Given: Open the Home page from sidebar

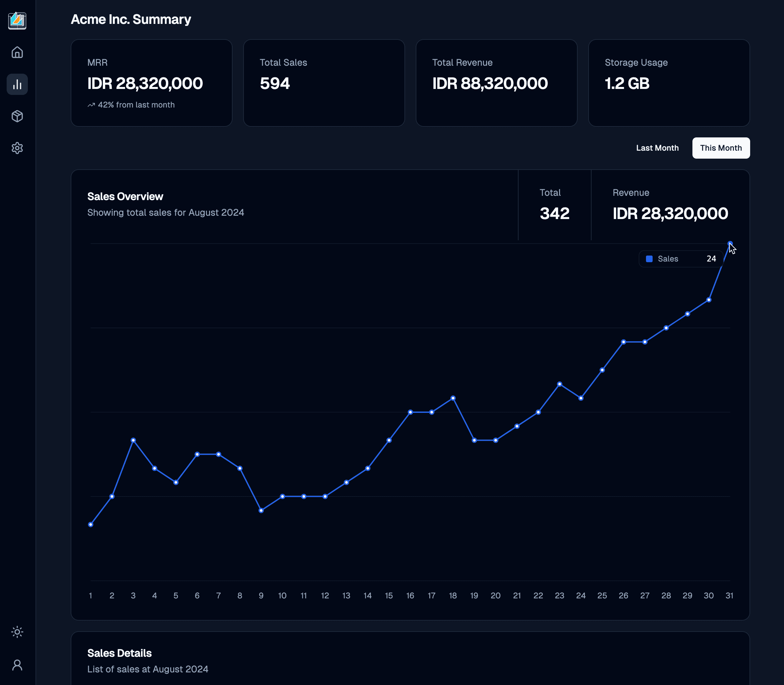Looking at the screenshot, I should click(17, 52).
